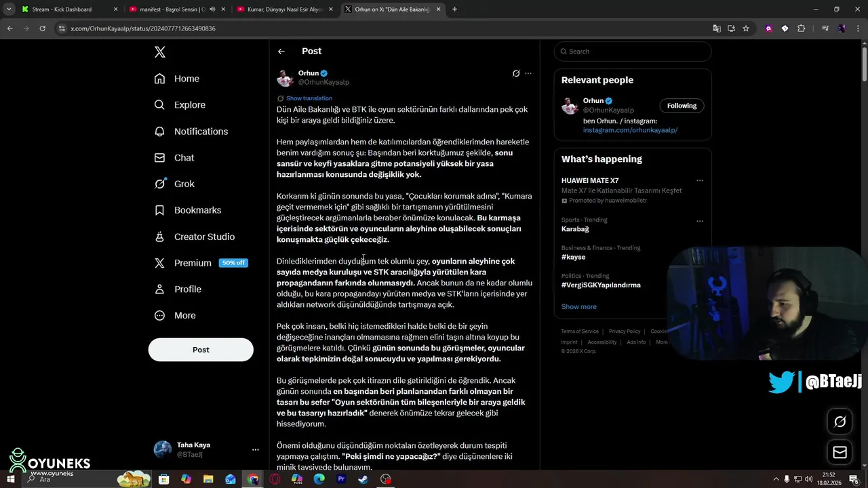This screenshot has width=868, height=488.
Task: Mute audio on the manifest tab
Action: pos(212,9)
